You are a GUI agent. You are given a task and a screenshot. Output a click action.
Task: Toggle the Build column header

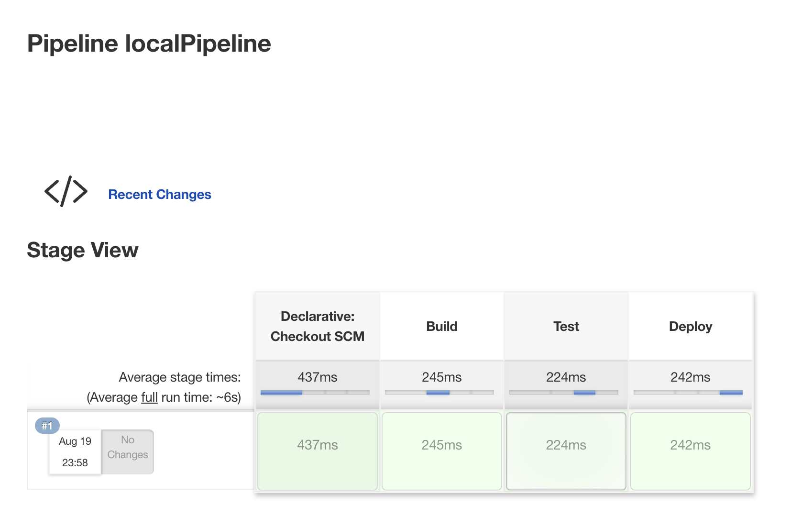[x=441, y=326]
